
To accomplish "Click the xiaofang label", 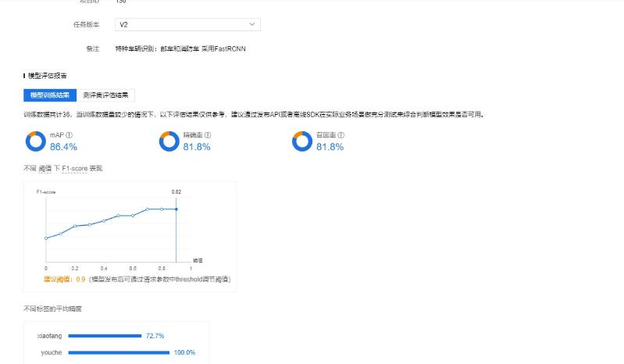I will [50, 336].
